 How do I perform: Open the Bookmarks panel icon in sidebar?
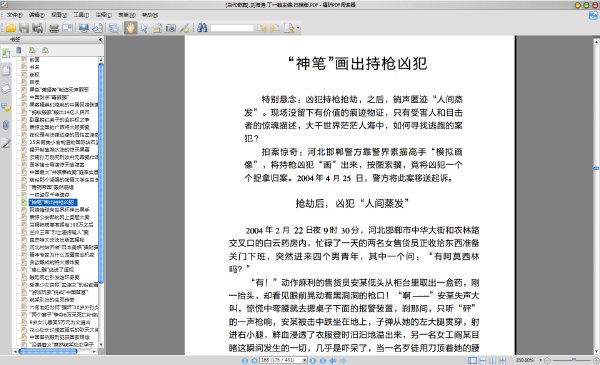6,53
